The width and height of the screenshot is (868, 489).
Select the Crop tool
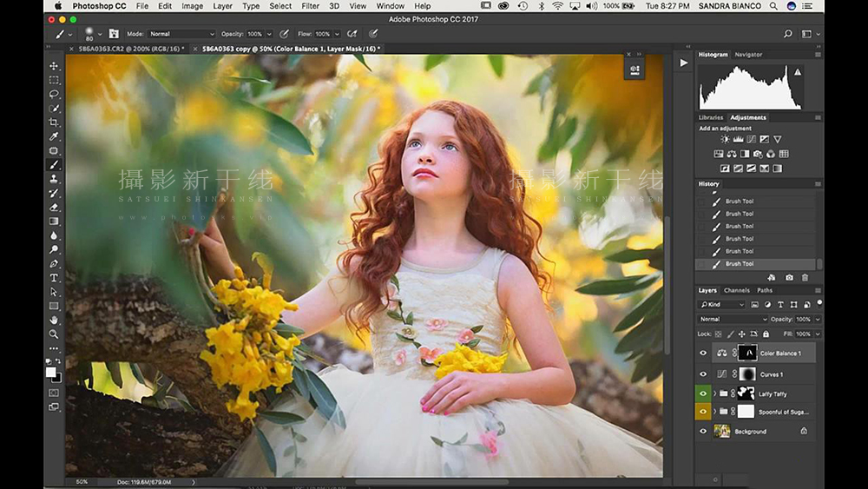tap(54, 122)
